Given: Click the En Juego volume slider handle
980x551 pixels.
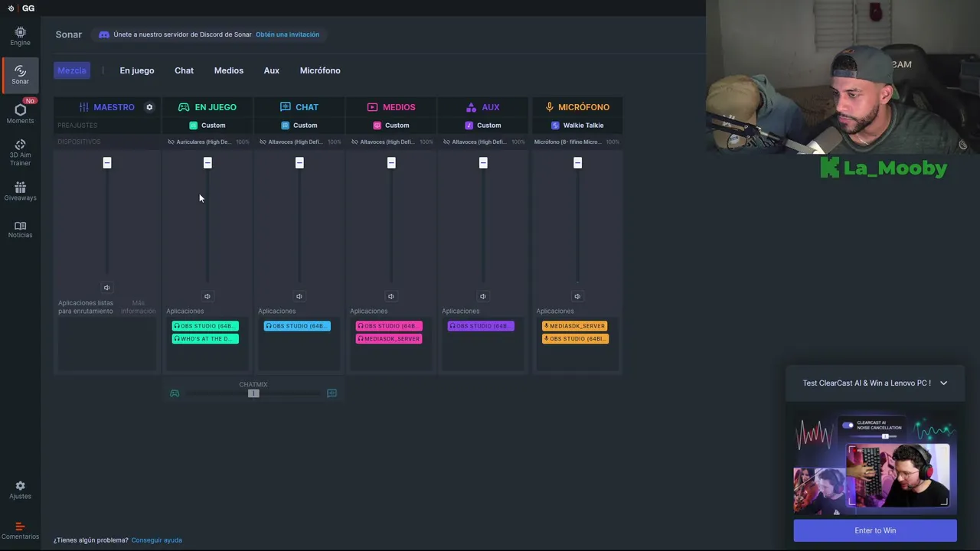Looking at the screenshot, I should point(207,163).
